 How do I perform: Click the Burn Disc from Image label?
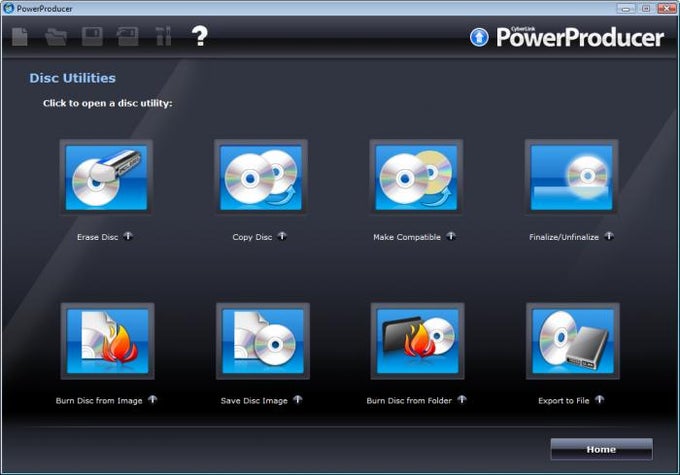99,401
